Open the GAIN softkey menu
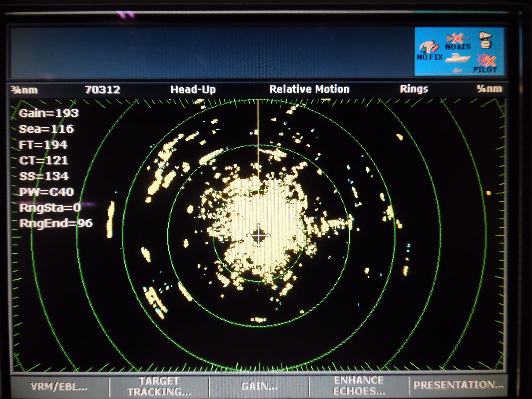The height and width of the screenshot is (399, 532). (x=259, y=386)
